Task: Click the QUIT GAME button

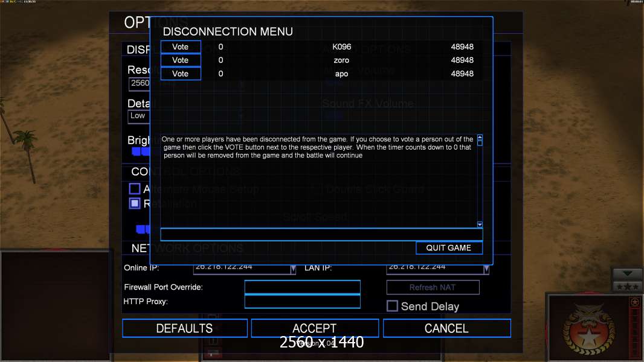Action: click(449, 247)
